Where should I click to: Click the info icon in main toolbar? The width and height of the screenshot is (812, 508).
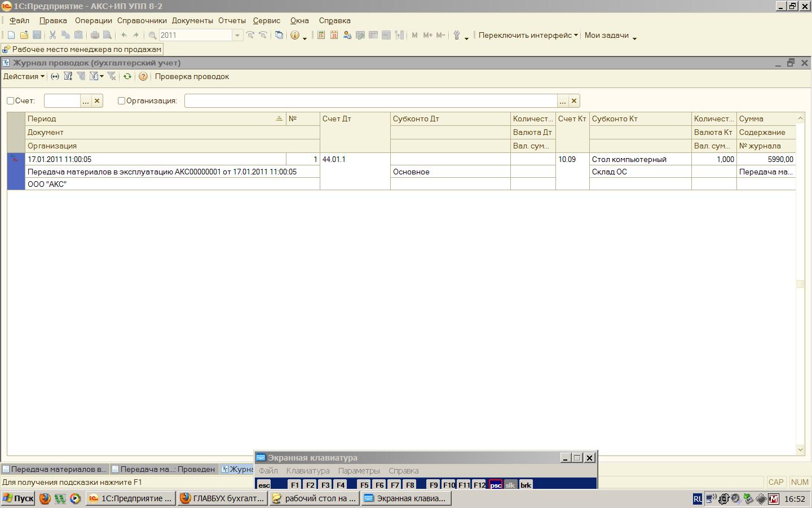(294, 35)
